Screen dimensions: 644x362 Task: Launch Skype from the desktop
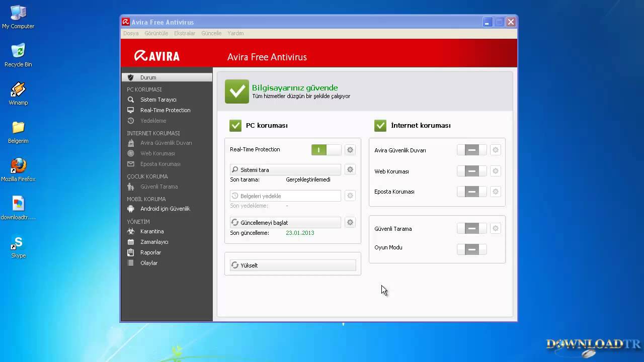(x=18, y=246)
